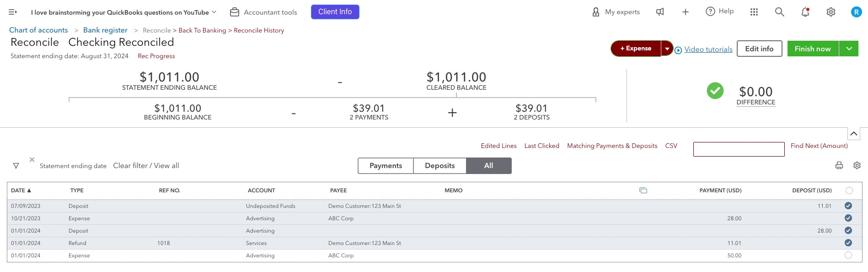The height and width of the screenshot is (272, 868).
Task: Open the notifications bell icon
Action: click(x=805, y=12)
